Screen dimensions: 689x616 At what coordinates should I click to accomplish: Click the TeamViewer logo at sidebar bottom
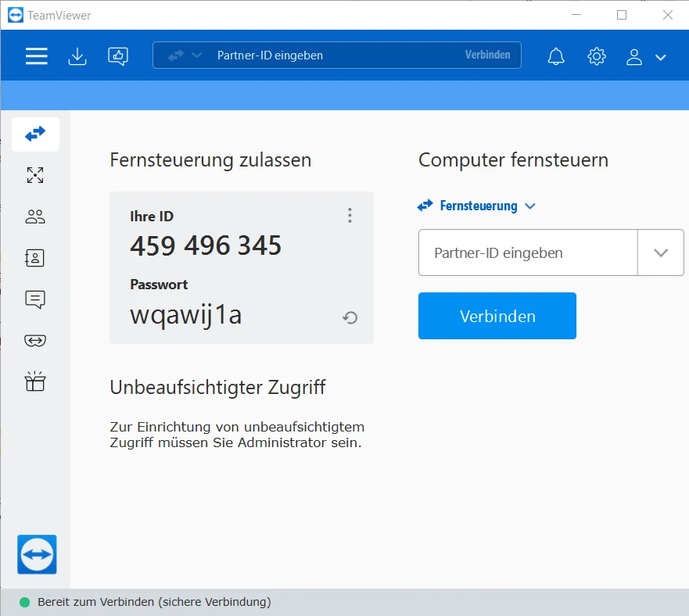[x=37, y=554]
